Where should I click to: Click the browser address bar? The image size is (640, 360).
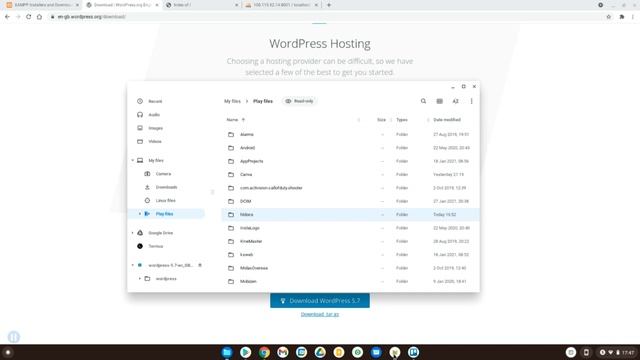coord(327,17)
